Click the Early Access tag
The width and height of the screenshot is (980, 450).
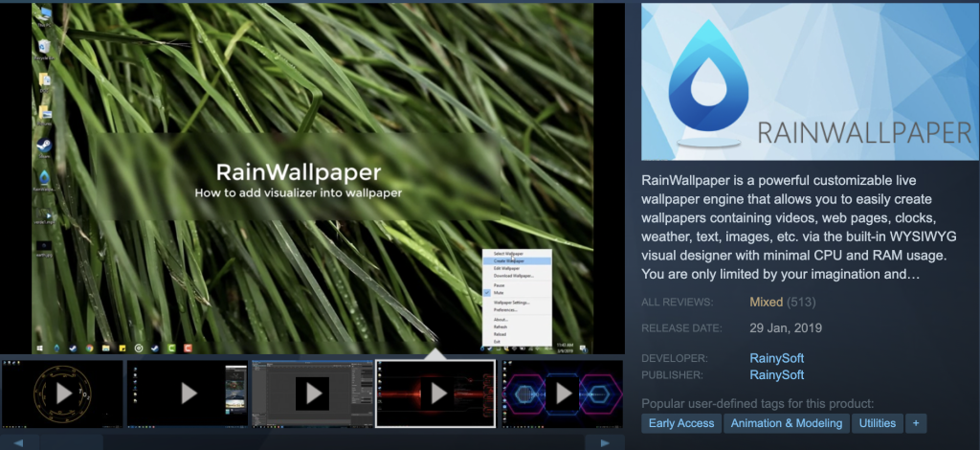tap(681, 423)
